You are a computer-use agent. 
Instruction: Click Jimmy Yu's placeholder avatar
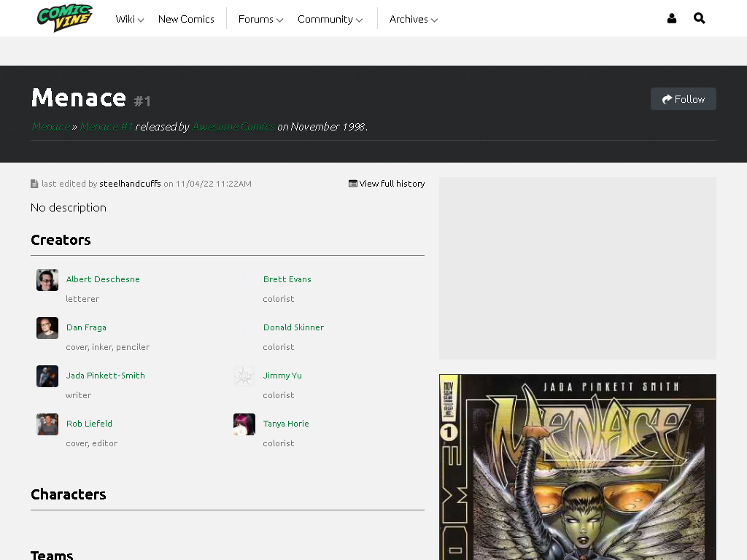[244, 376]
